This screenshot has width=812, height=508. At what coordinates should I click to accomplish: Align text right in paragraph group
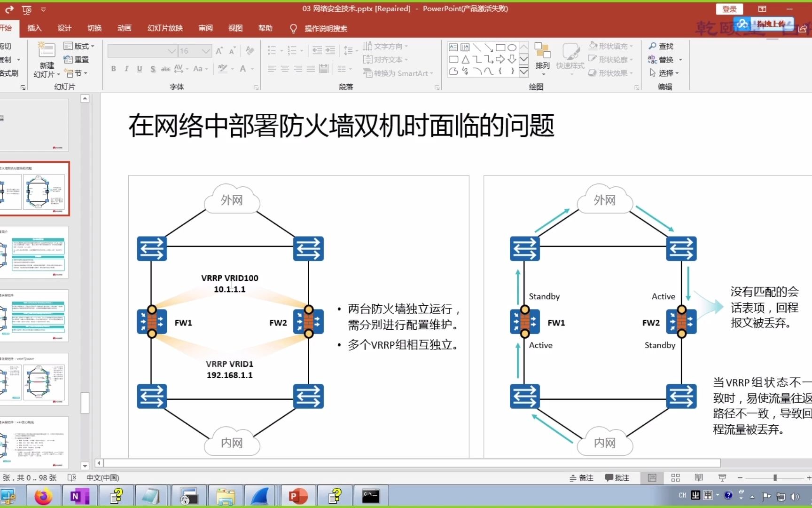coord(298,69)
